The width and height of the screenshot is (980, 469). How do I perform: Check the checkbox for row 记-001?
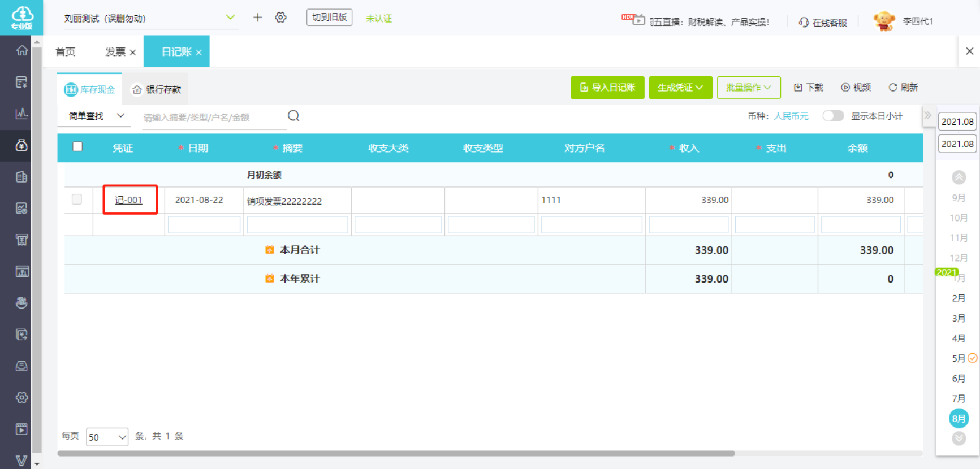point(77,199)
